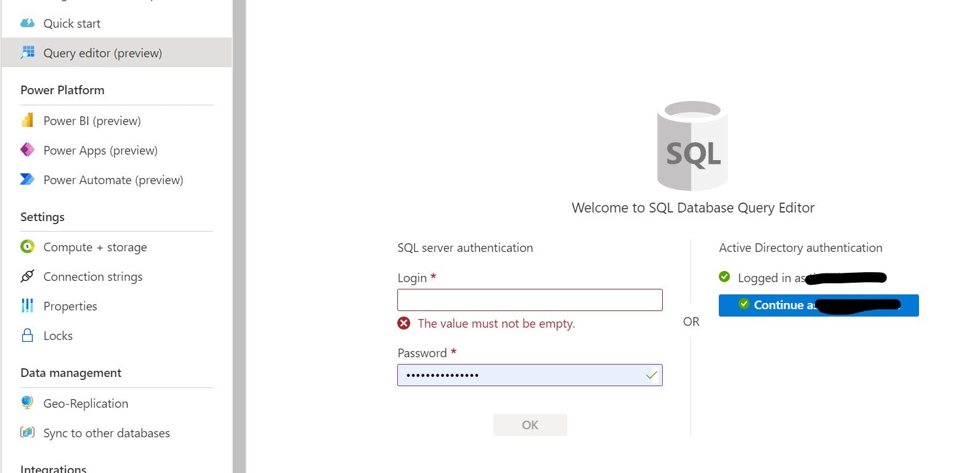This screenshot has width=980, height=473.
Task: Click the Locks padlock icon
Action: coord(27,335)
